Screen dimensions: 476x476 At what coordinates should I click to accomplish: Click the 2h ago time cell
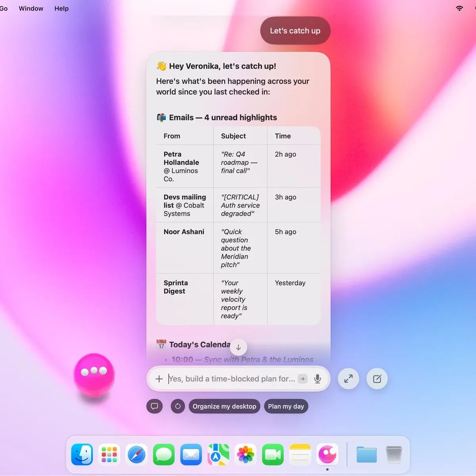[294, 166]
